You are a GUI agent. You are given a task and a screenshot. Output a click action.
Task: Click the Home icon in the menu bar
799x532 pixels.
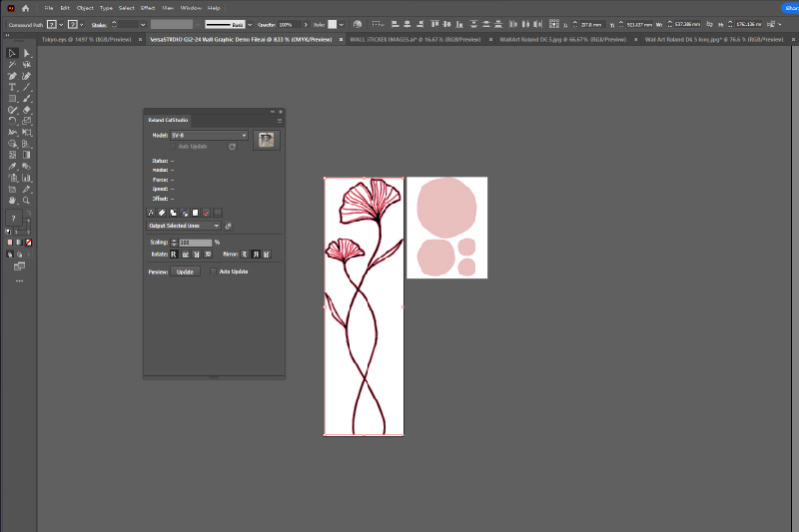coord(25,8)
